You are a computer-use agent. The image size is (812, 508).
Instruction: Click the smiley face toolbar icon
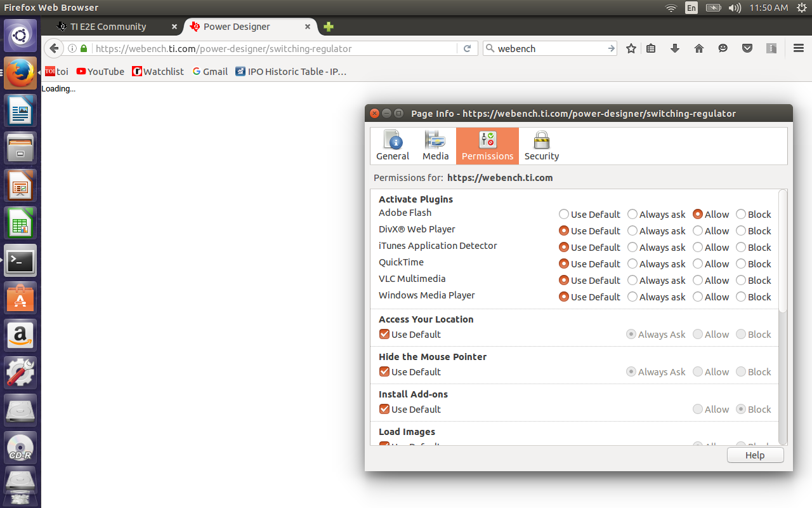tap(723, 48)
